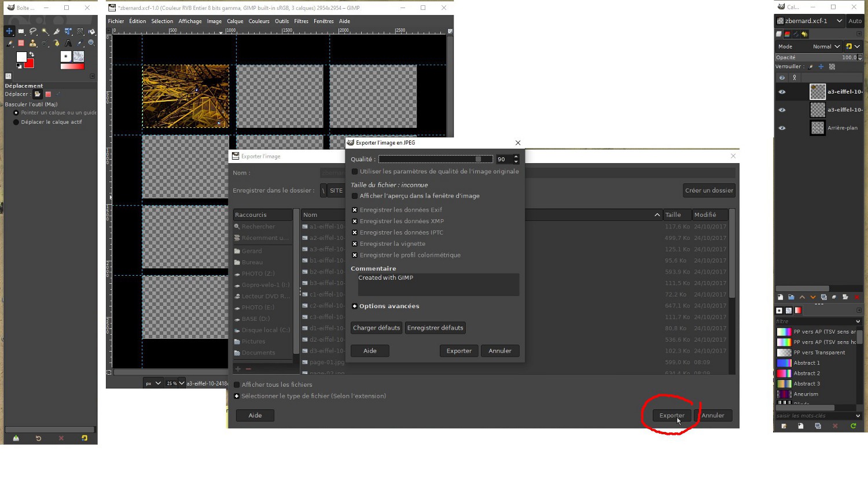Screen dimensions: 868x488
Task: Select the Rectangle Select tool
Action: click(x=21, y=31)
